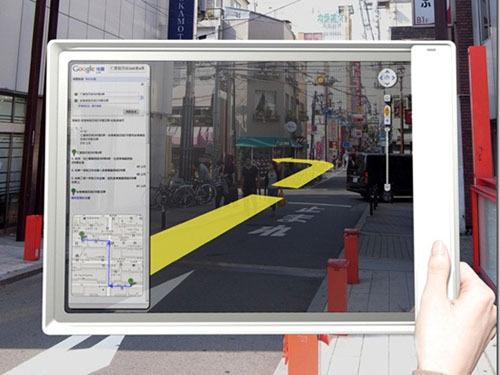Screen dimensions: 500x375
Task: Click the destination address input field
Action: [x=107, y=100]
